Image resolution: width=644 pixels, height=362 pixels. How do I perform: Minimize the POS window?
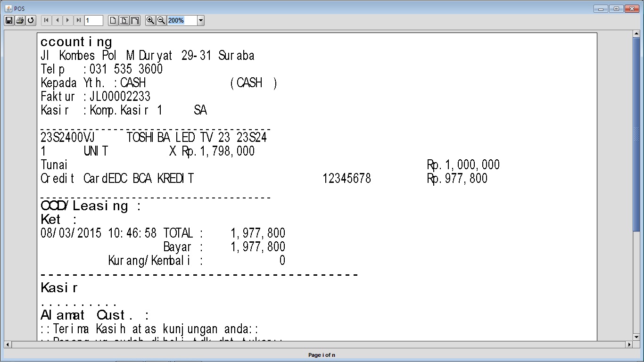[x=601, y=8]
